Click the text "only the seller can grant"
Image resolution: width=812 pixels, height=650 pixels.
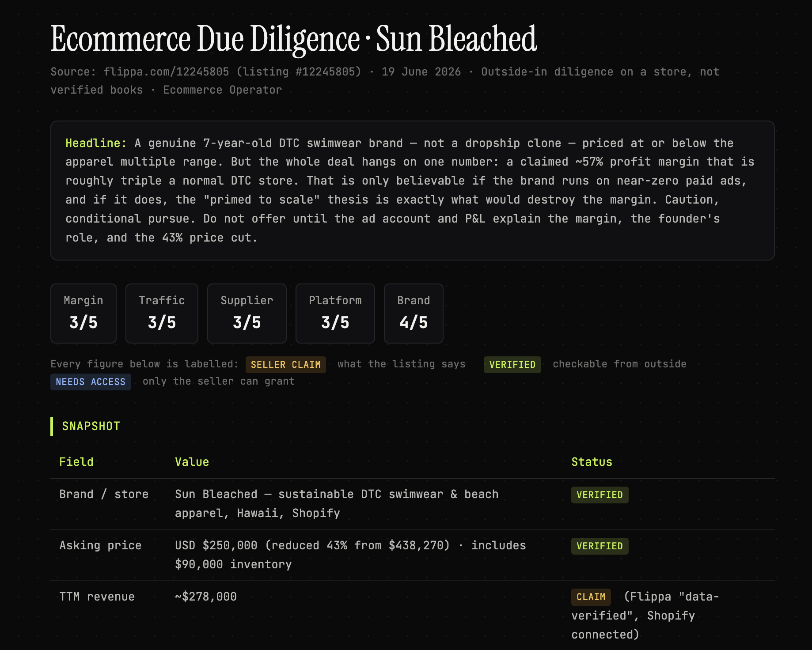coord(219,381)
